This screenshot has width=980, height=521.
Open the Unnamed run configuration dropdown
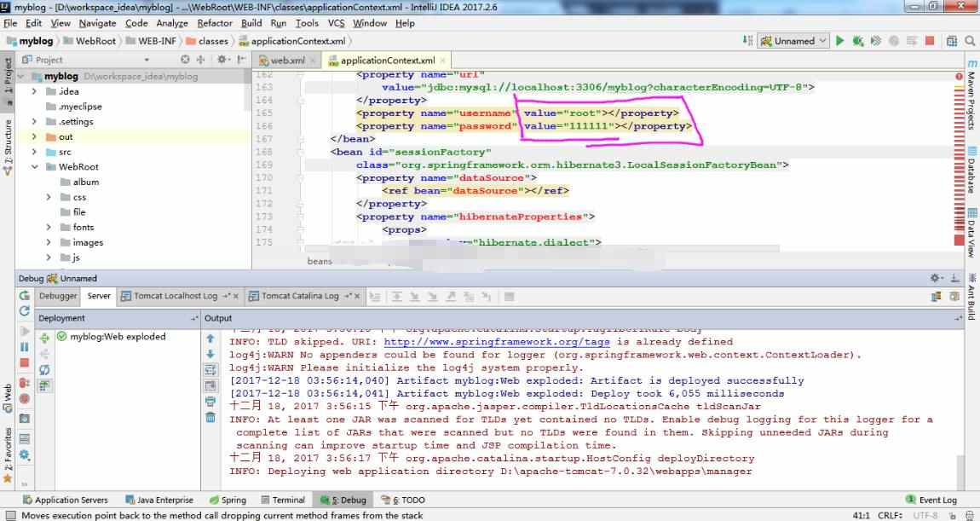pos(793,41)
